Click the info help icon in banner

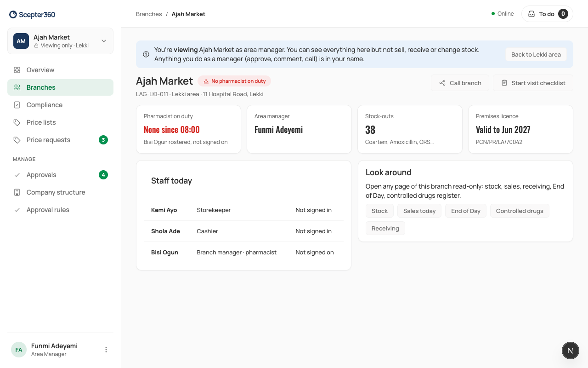[x=146, y=54]
